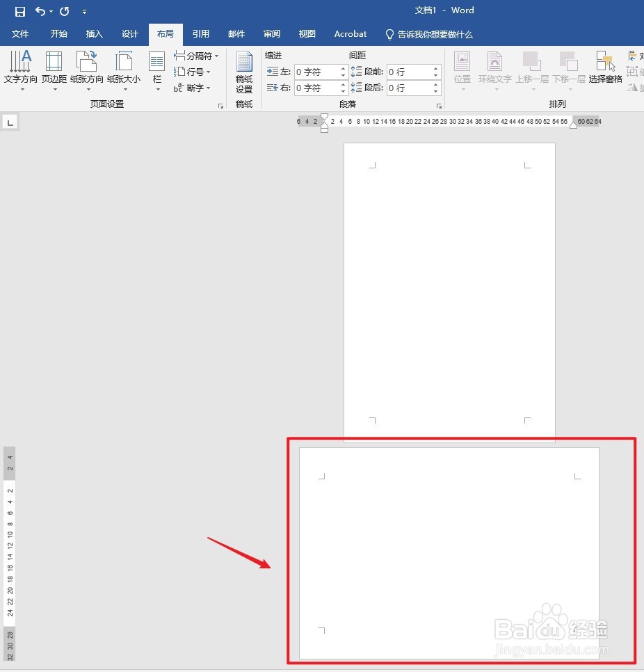The width and height of the screenshot is (644, 672).
Task: Decrease 段后 spacing with down stepper
Action: tap(436, 91)
